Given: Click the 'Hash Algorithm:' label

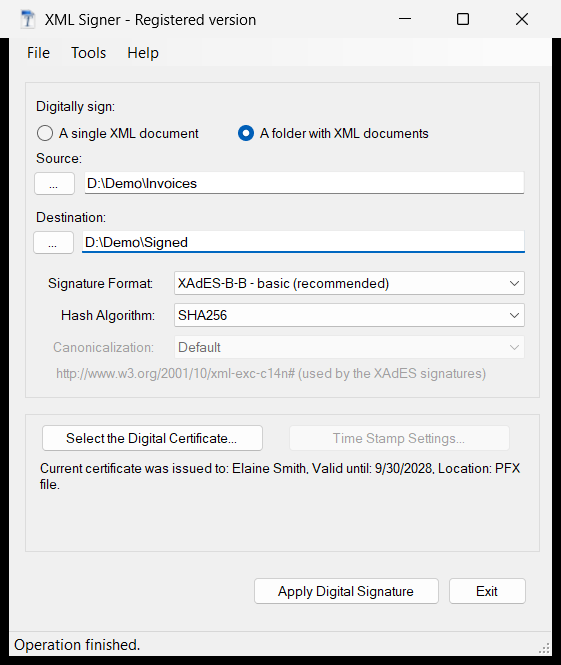Looking at the screenshot, I should click(108, 316).
